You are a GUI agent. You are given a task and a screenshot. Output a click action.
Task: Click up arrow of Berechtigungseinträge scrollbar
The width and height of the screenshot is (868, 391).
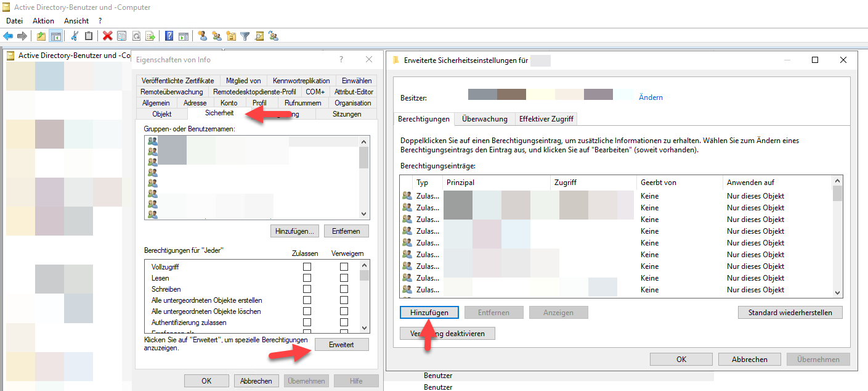837,181
